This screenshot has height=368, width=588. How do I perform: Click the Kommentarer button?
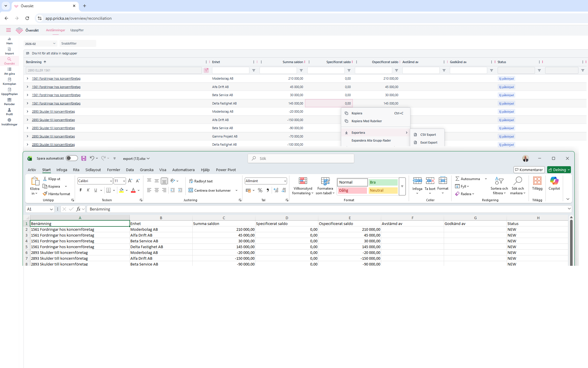point(529,170)
